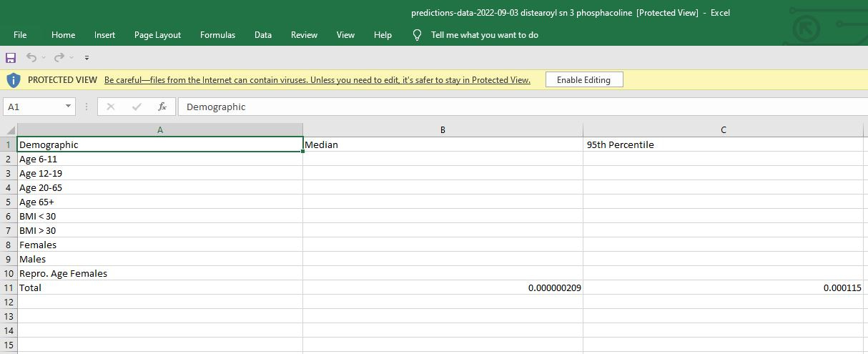Click the 'Males' cell
868x354 pixels.
click(x=160, y=259)
